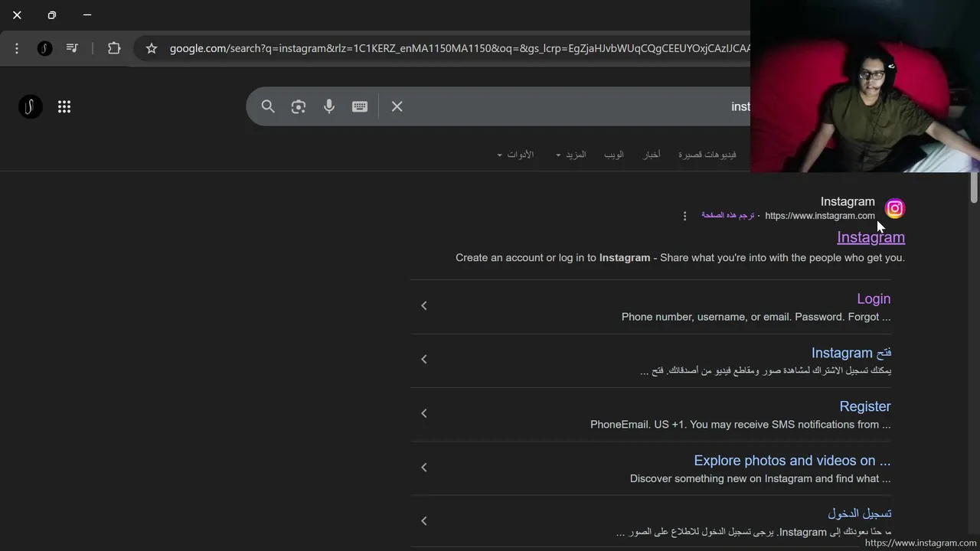Viewport: 980px width, 551px height.
Task: Expand the Explore photos sitelink chevron
Action: tap(423, 467)
